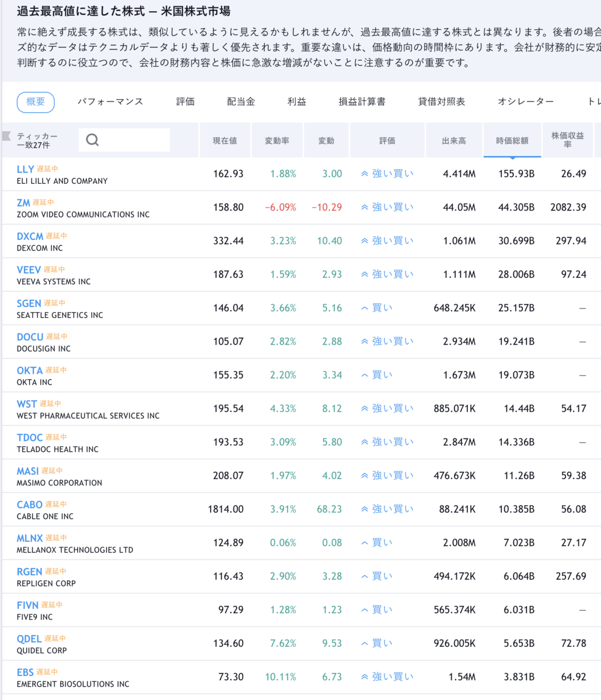Sort by 出来高 column header
Screen dimensions: 601x700
pos(454,140)
